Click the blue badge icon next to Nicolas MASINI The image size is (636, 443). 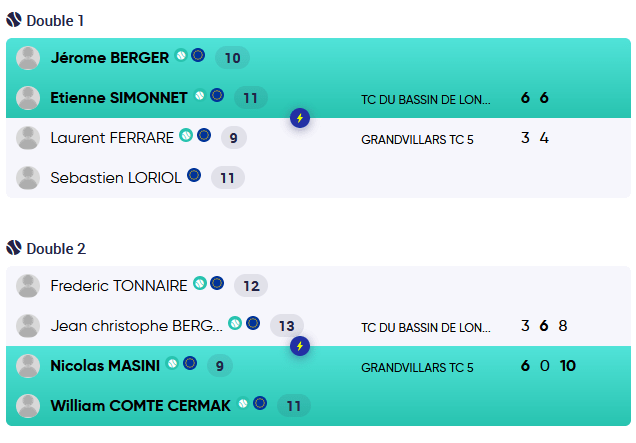190,364
